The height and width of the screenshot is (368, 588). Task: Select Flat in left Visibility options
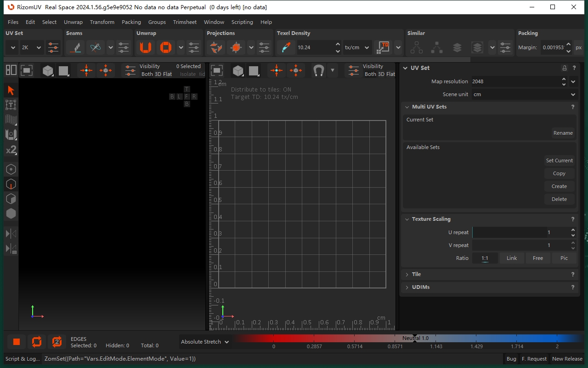(167, 74)
